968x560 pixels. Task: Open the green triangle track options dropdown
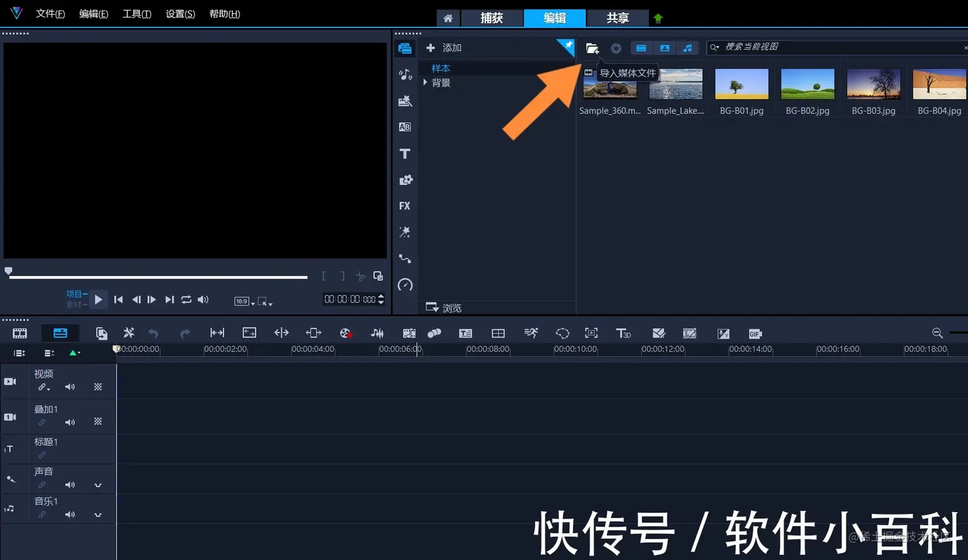coord(75,353)
